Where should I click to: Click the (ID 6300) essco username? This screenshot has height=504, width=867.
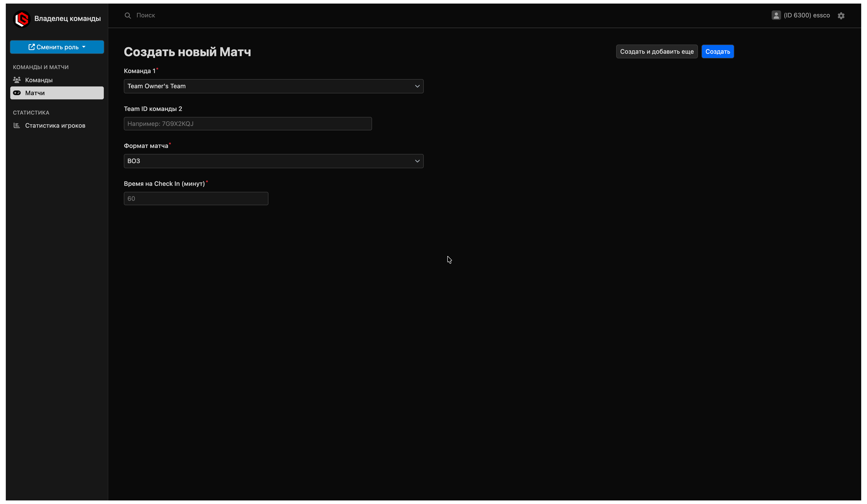(806, 15)
